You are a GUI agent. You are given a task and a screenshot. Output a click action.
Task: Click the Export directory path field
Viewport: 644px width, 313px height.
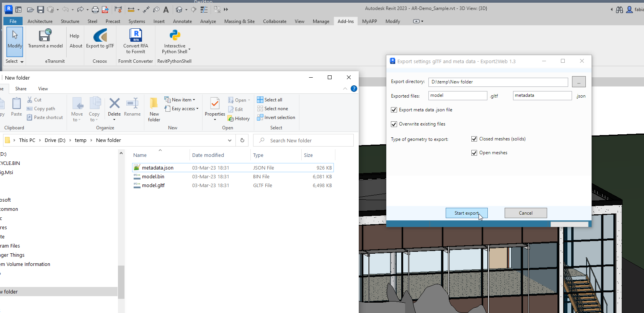tap(498, 82)
